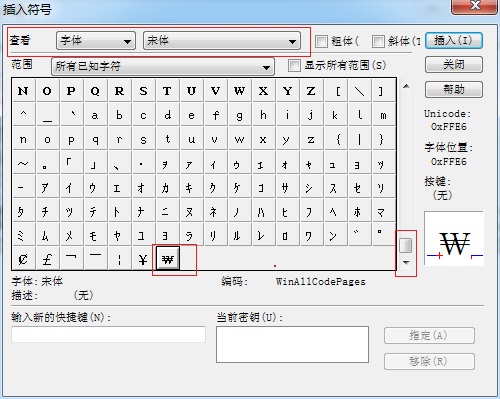The image size is (500, 399).
Task: Pick the uppercase Q character cell
Action: [95, 91]
